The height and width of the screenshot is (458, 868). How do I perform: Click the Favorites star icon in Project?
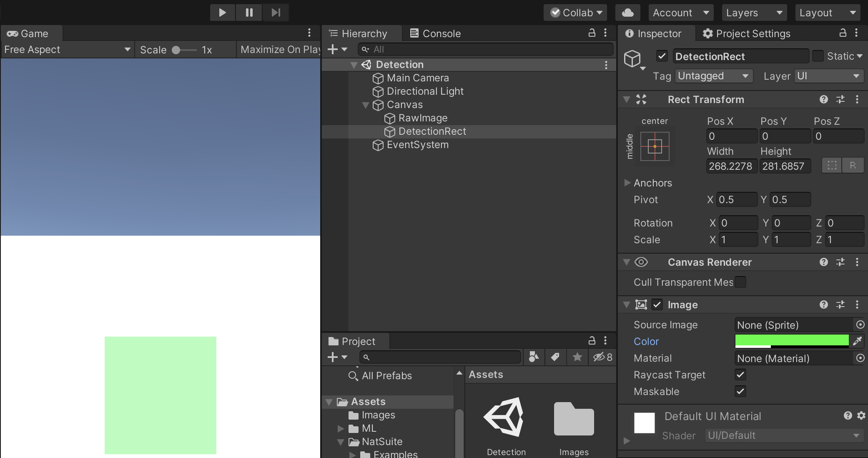tap(577, 357)
